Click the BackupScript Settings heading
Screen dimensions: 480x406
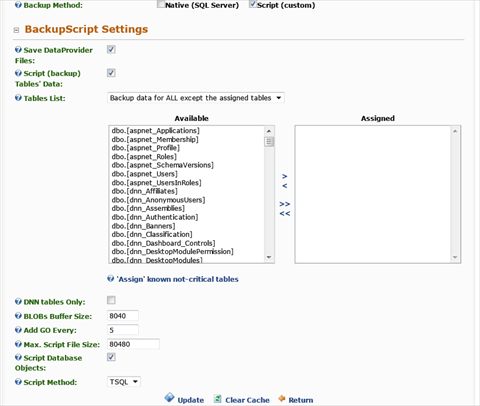86,29
